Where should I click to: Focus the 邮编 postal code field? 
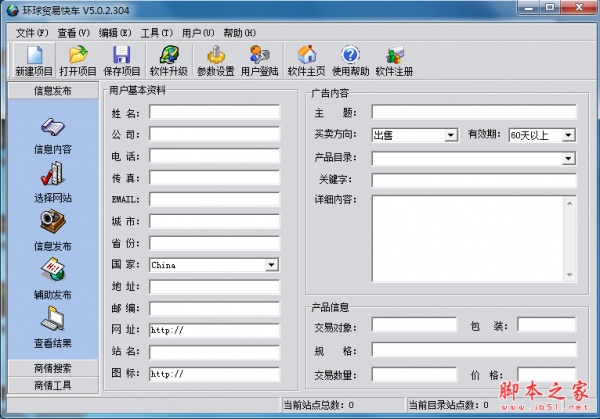214,308
